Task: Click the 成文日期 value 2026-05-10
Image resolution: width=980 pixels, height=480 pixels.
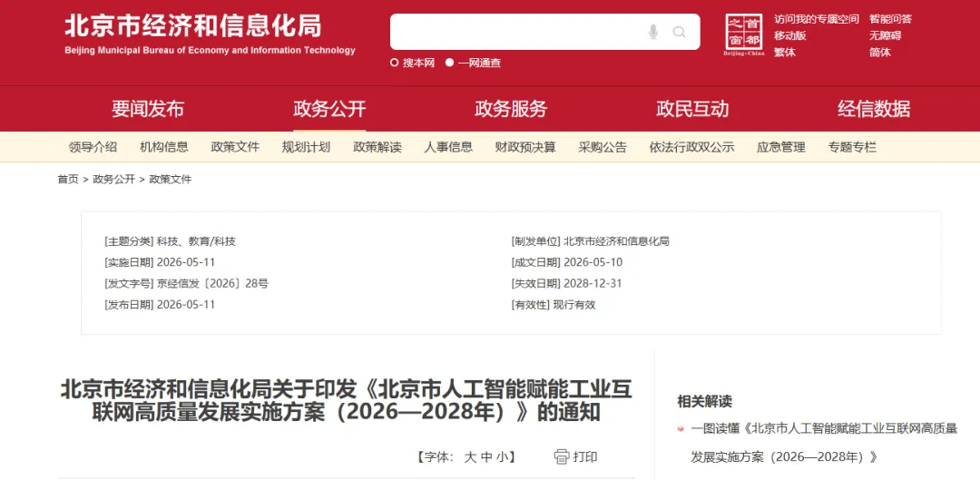Action: 593,262
